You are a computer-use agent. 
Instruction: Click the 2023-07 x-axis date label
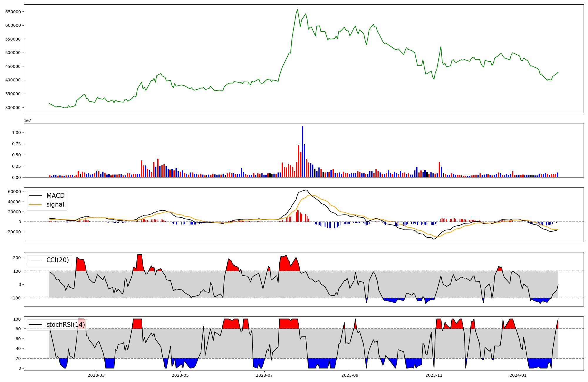tap(264, 375)
